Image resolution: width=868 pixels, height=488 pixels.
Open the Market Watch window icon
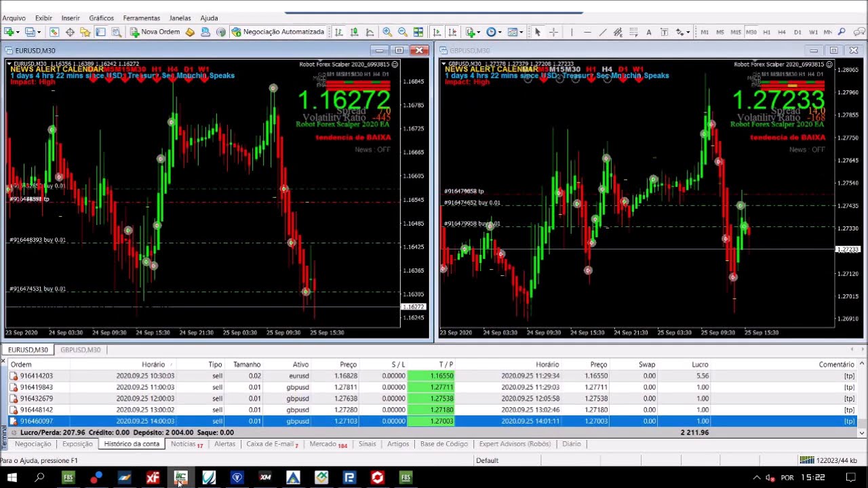[54, 32]
